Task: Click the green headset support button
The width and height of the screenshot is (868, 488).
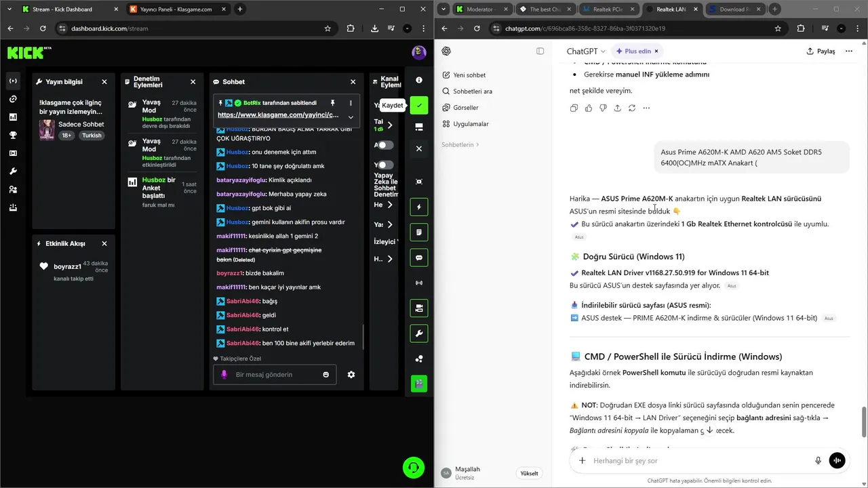Action: click(413, 468)
